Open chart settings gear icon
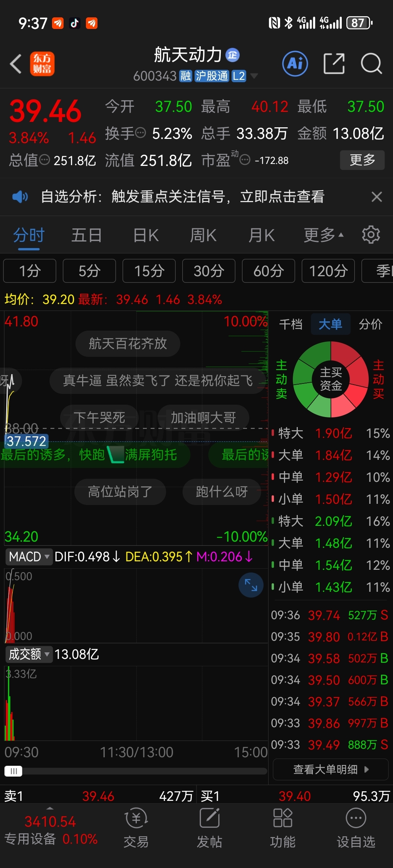 371,235
